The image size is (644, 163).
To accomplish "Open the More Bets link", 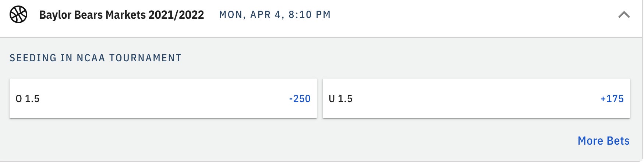I will (603, 141).
